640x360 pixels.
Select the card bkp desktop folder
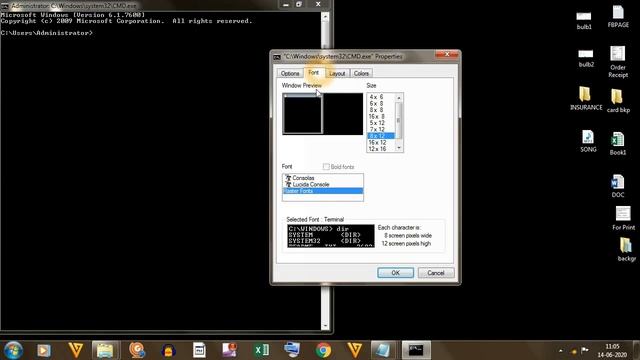click(618, 100)
